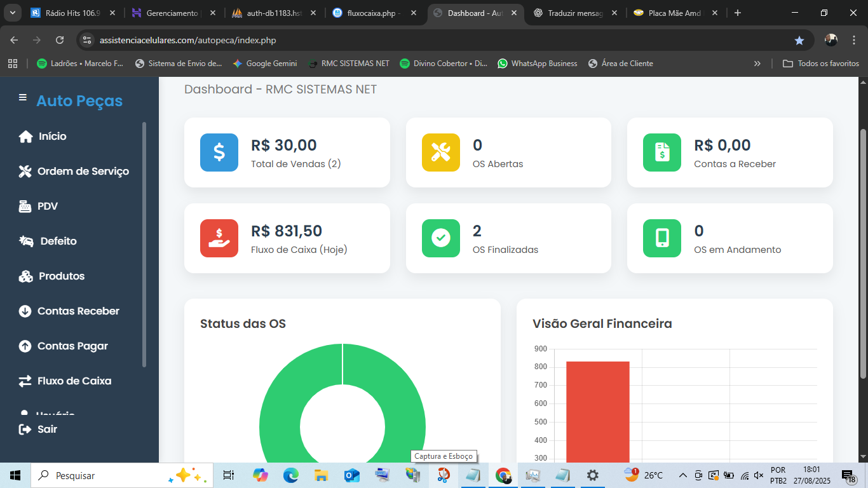Viewport: 868px width, 488px height.
Task: Toggle the muted volume icon in tray
Action: point(759,475)
